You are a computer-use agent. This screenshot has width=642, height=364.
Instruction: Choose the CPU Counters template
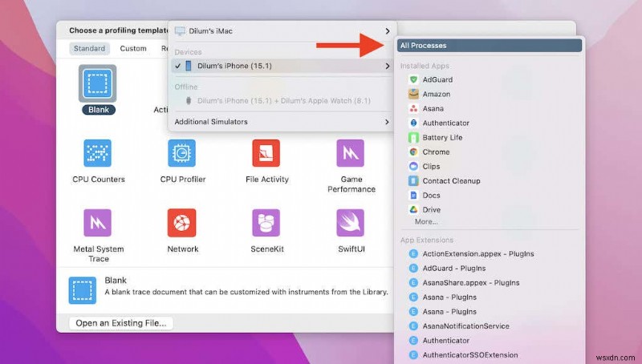click(97, 153)
